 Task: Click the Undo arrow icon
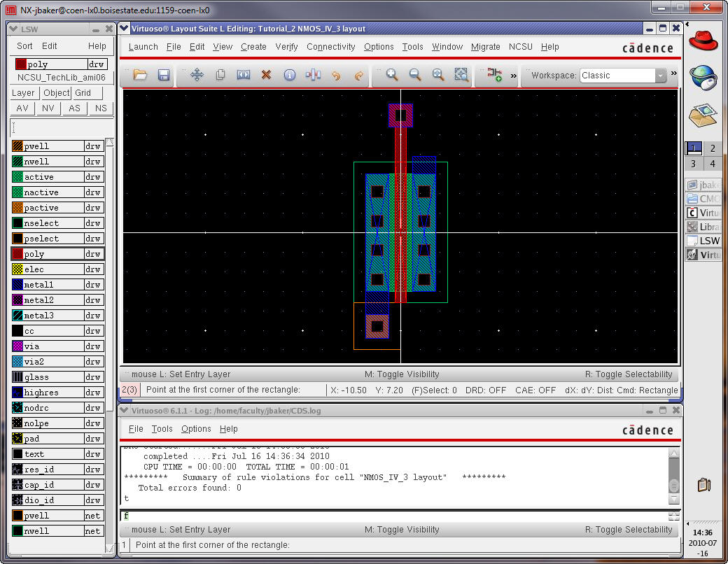pyautogui.click(x=336, y=75)
